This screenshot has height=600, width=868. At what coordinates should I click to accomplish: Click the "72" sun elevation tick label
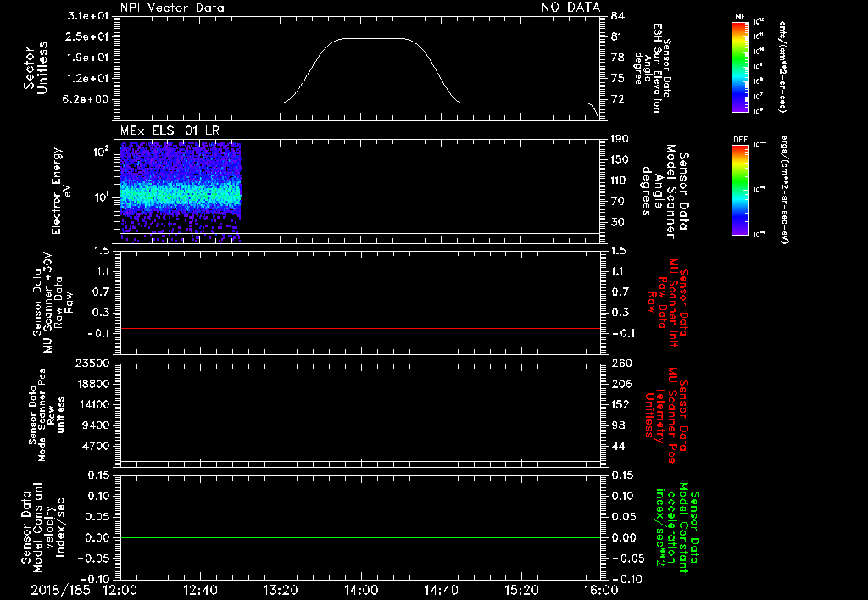coord(617,99)
